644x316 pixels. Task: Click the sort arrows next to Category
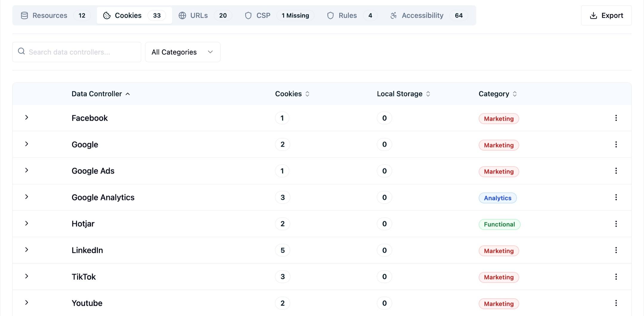click(x=515, y=94)
